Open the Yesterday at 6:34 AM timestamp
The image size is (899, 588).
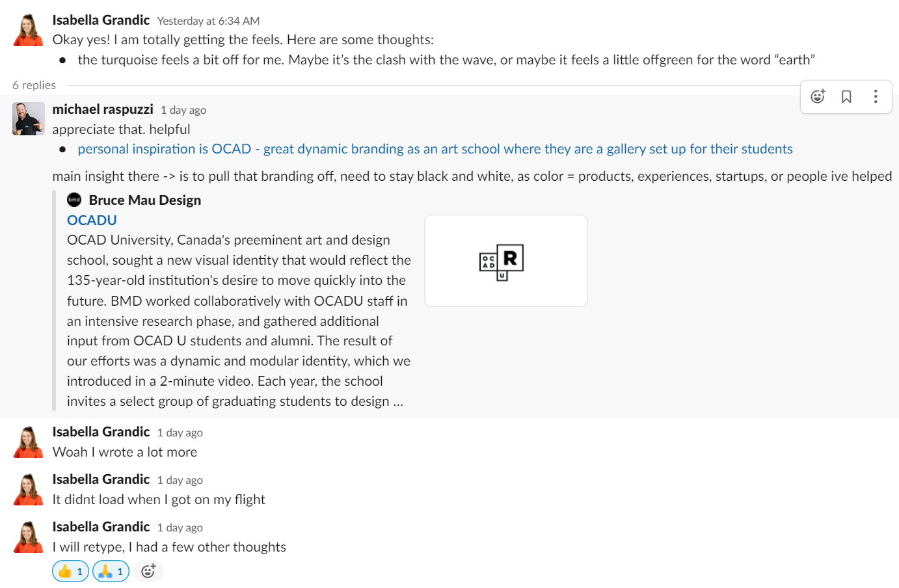[208, 21]
